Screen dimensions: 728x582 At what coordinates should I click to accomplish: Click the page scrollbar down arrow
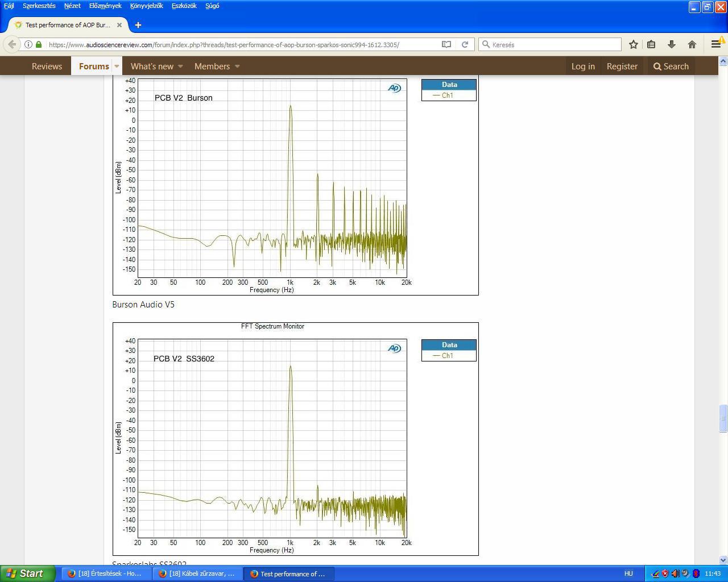[x=723, y=560]
